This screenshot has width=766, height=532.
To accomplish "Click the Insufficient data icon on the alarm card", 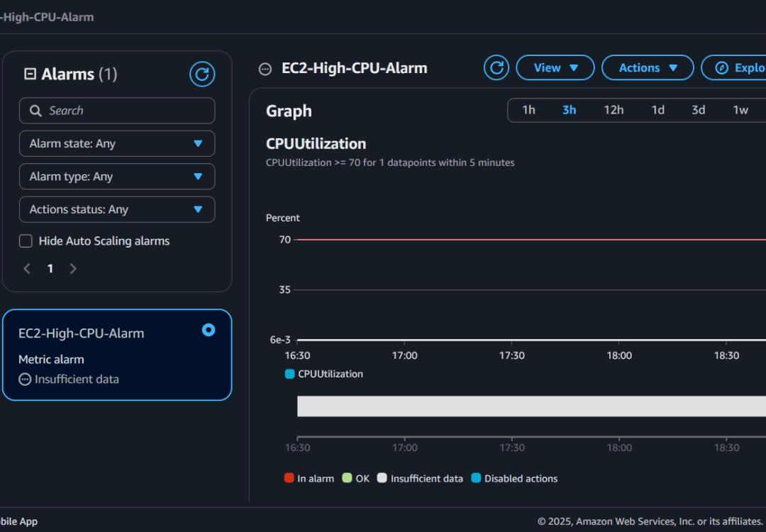I will [23, 379].
